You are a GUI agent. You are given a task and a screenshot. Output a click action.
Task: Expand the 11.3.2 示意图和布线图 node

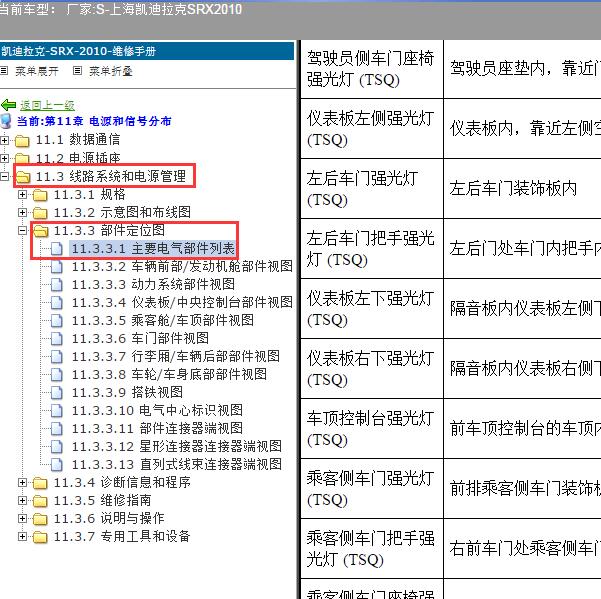(x=22, y=212)
